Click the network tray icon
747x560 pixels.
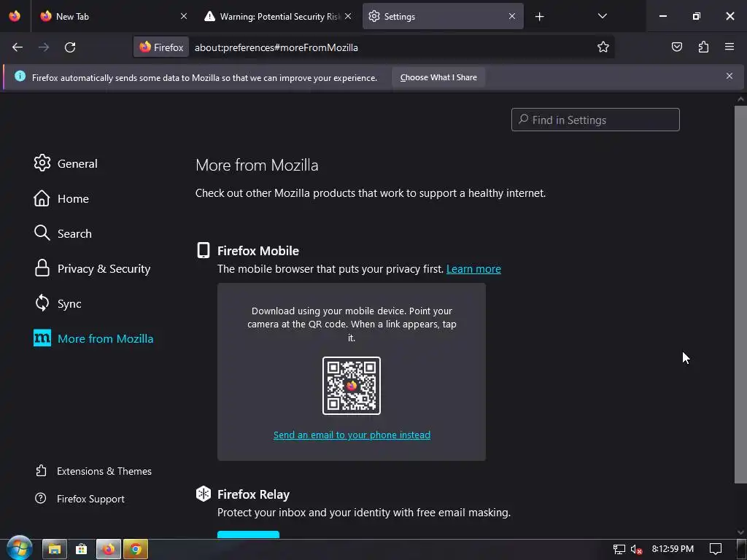[x=619, y=549]
